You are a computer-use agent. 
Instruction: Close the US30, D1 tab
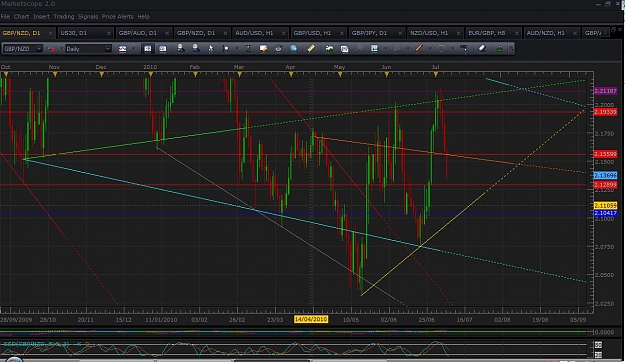coord(108,33)
